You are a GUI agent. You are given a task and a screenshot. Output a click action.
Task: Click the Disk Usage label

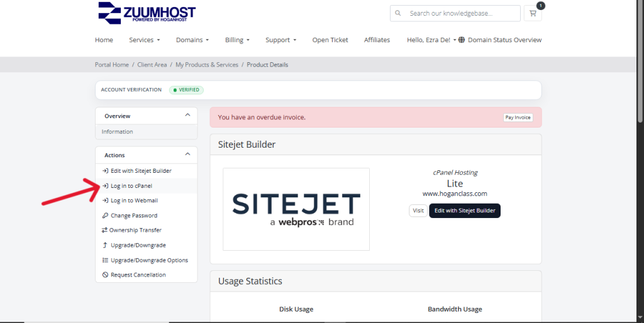[296, 309]
